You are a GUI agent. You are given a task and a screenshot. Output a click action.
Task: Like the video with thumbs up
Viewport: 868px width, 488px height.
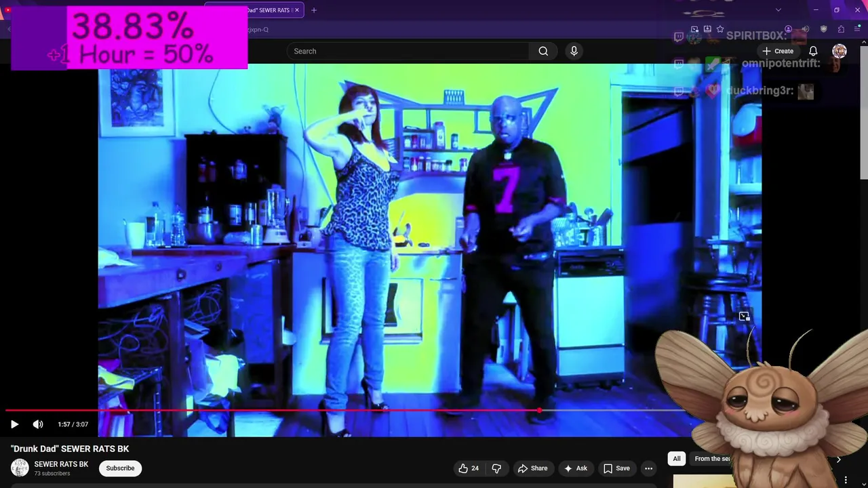[469, 468]
